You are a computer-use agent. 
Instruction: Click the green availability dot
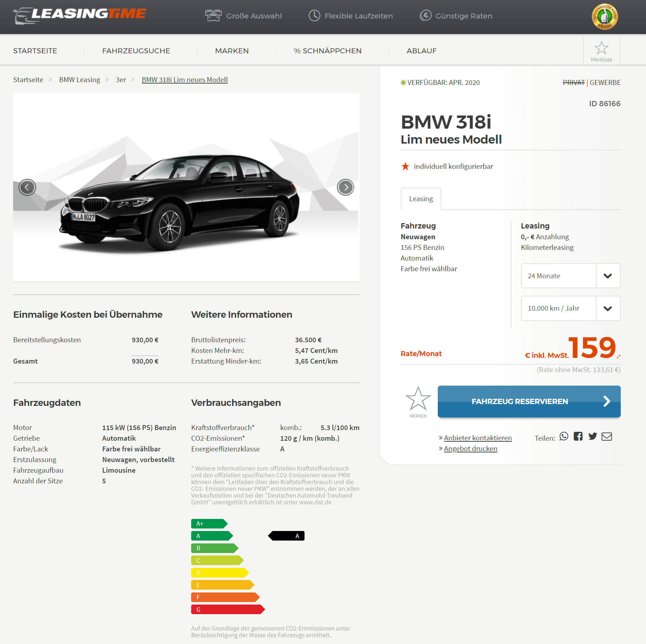tap(403, 82)
